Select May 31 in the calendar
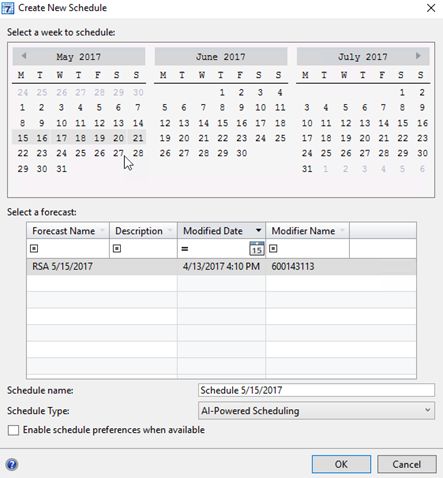 [61, 169]
